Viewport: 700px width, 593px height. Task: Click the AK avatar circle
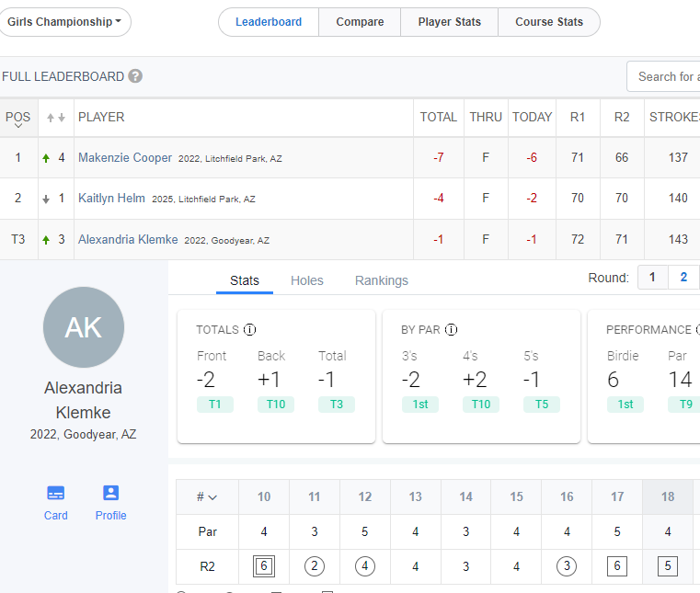84,327
